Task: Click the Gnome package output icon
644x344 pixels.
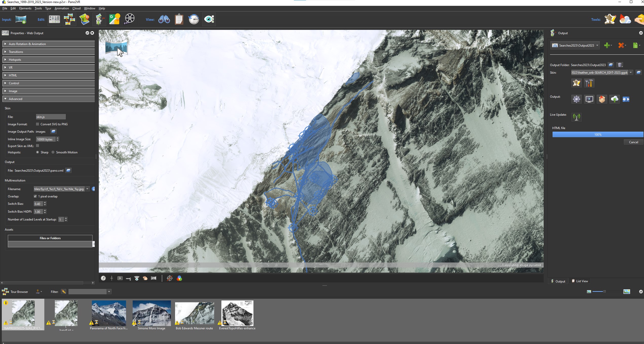Action: (x=602, y=99)
